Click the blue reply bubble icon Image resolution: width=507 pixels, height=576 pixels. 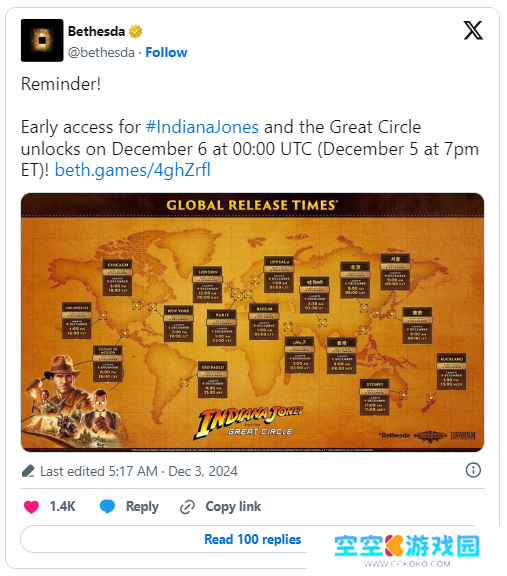coord(107,507)
